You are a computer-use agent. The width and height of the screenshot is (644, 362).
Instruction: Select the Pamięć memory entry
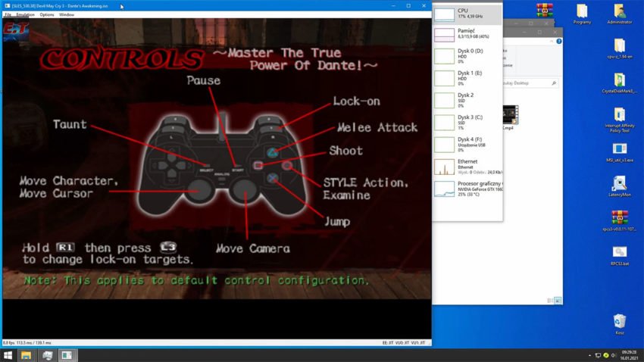[467, 33]
